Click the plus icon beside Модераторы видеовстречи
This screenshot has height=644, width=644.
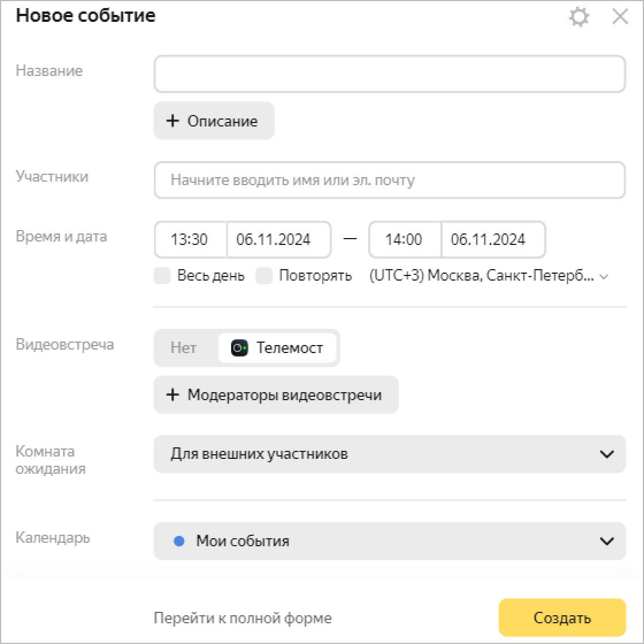pyautogui.click(x=172, y=395)
